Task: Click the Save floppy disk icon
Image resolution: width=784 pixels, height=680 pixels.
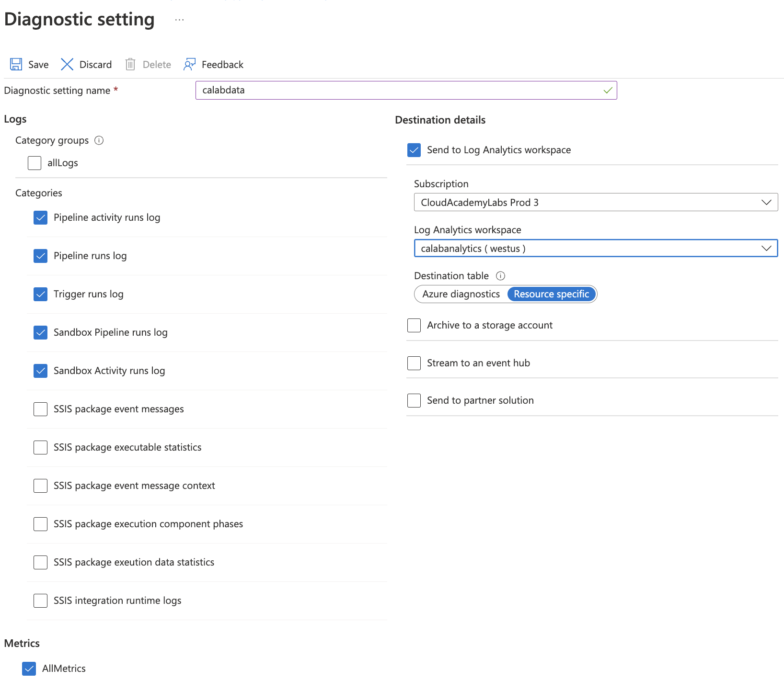Action: point(16,64)
